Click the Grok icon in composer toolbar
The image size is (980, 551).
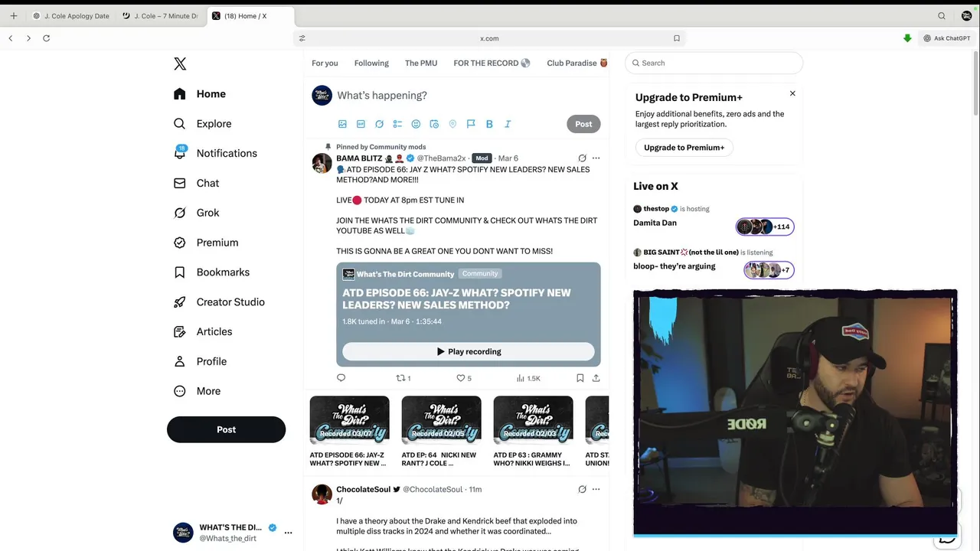(379, 124)
